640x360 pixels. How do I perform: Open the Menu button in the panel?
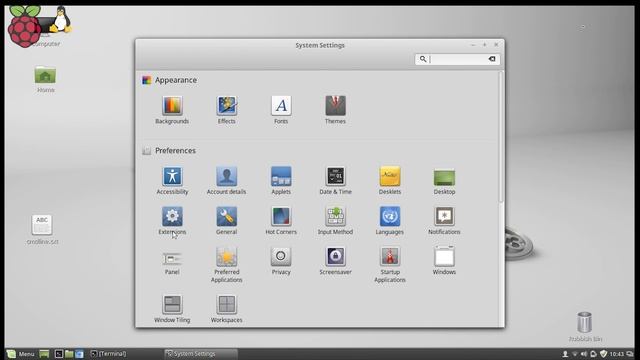[x=20, y=354]
